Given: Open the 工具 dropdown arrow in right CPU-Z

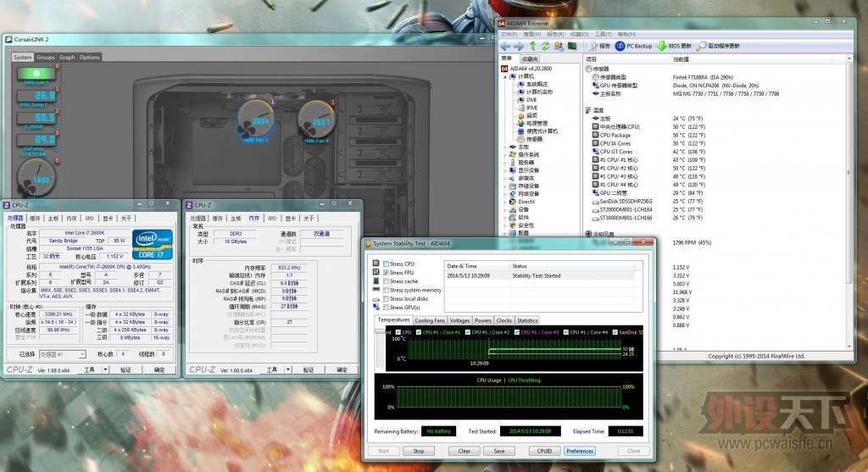Looking at the screenshot, I should pos(288,369).
